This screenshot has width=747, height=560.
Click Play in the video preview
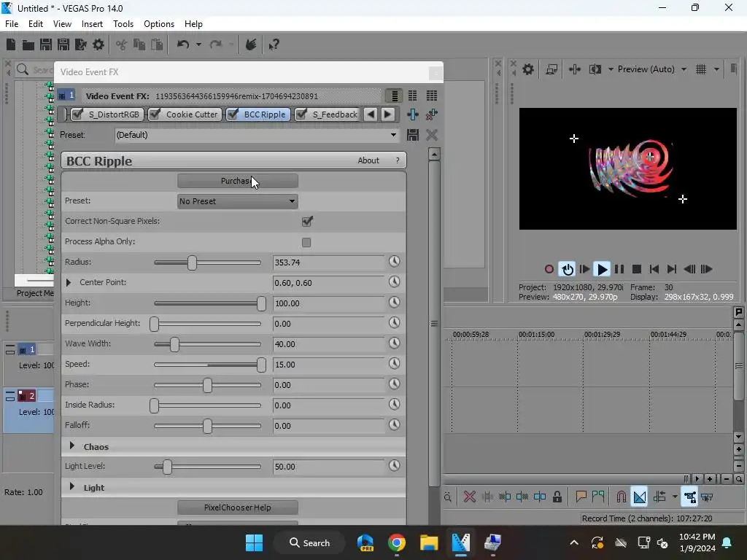(x=602, y=270)
